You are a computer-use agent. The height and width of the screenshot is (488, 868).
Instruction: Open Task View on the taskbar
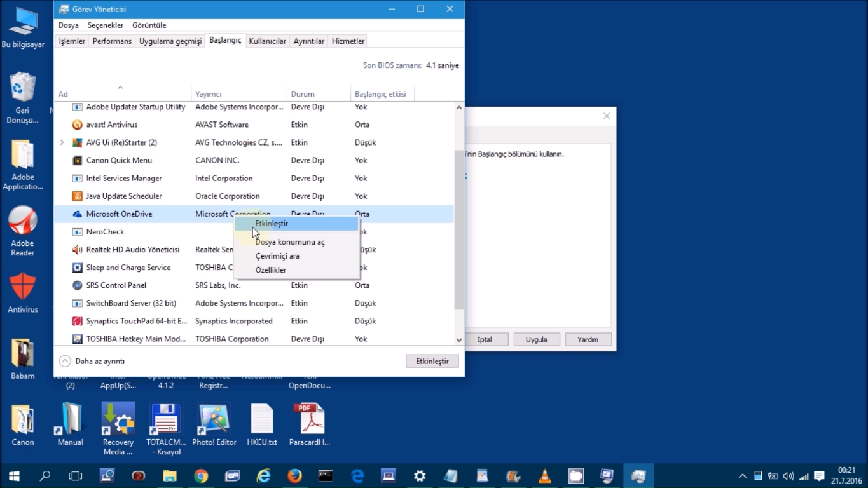pos(76,475)
